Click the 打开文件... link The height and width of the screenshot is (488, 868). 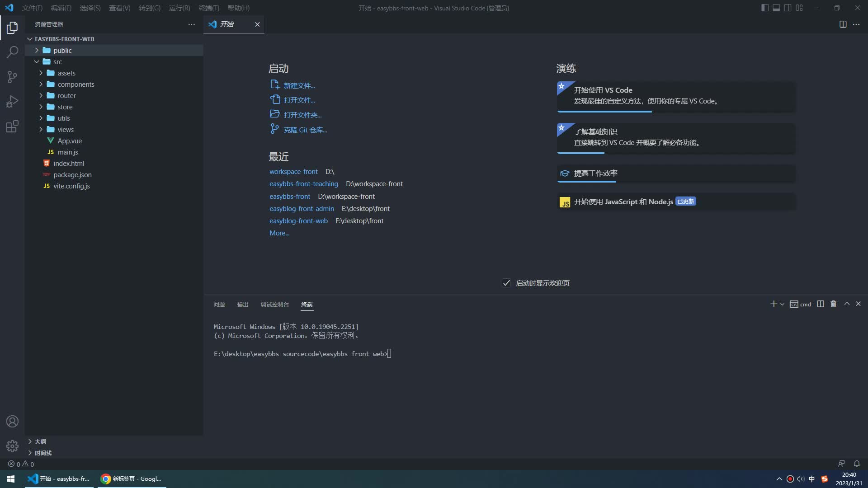(x=292, y=100)
